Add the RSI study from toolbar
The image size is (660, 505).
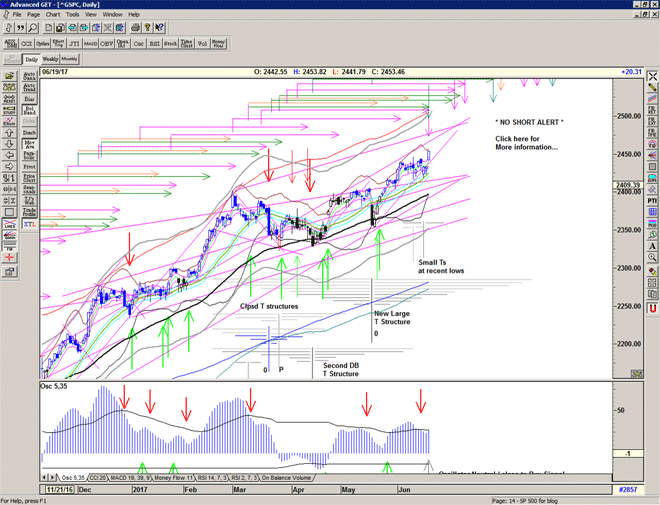(154, 44)
